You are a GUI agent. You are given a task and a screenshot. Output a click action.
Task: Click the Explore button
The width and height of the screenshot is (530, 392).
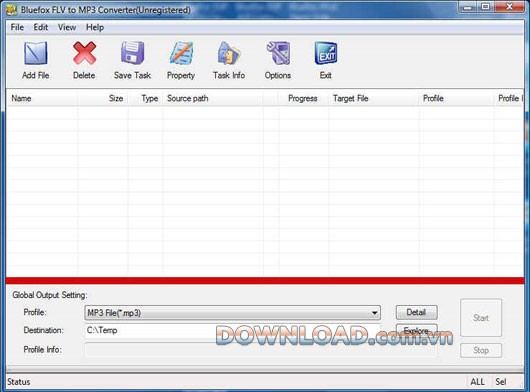coord(416,330)
